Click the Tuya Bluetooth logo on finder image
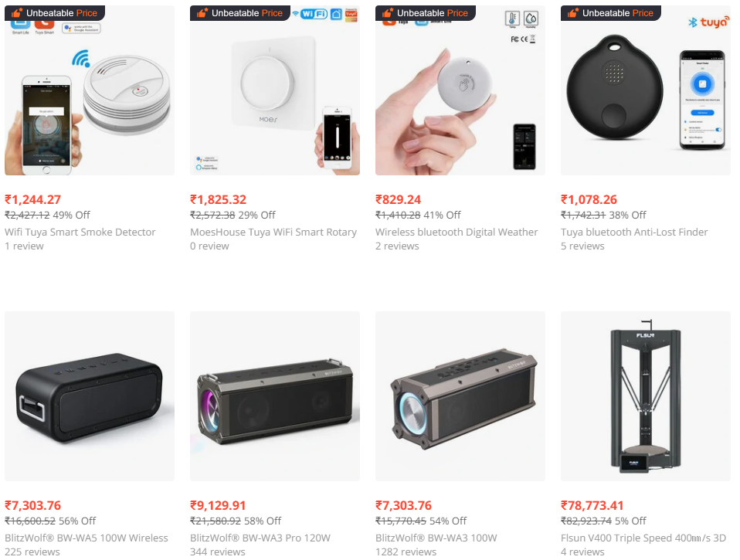Screen dimensions: 740x560 pyautogui.click(x=708, y=22)
